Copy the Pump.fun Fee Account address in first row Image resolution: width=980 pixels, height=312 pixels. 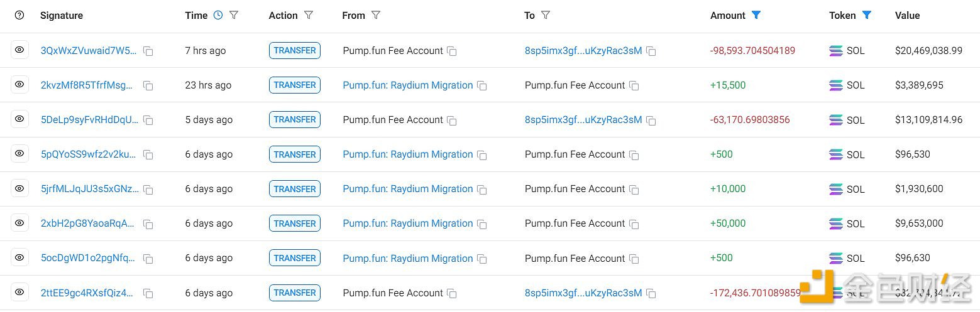click(x=452, y=51)
